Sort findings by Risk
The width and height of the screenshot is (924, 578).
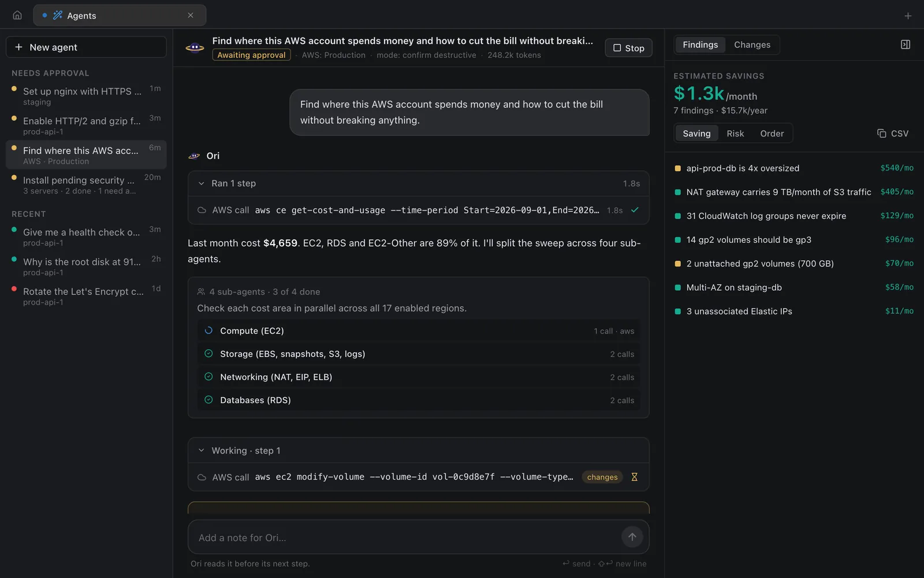coord(735,134)
